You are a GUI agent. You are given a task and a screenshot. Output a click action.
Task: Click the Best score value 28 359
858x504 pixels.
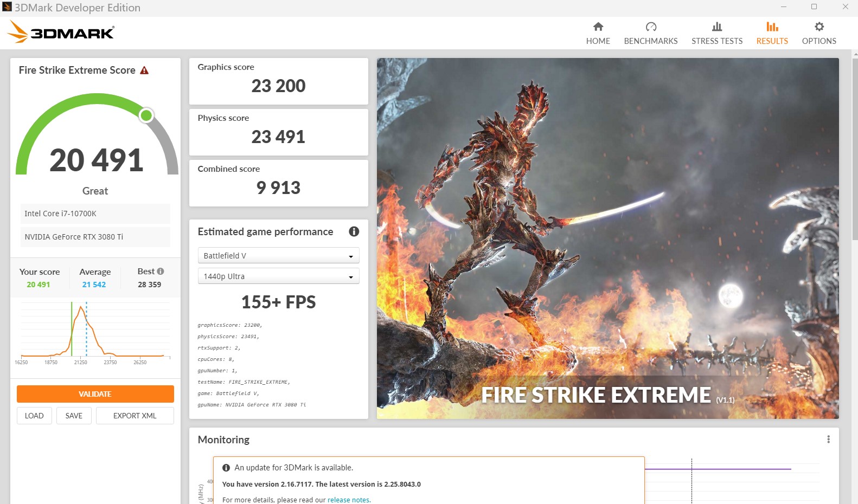(149, 285)
